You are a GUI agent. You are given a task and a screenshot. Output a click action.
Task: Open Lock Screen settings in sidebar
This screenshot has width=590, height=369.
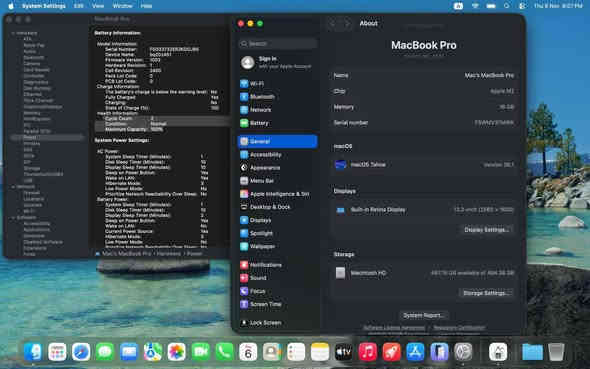click(x=278, y=323)
